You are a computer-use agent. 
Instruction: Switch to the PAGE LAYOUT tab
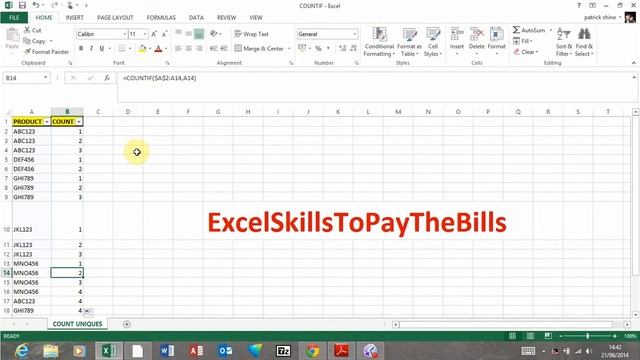pyautogui.click(x=115, y=18)
